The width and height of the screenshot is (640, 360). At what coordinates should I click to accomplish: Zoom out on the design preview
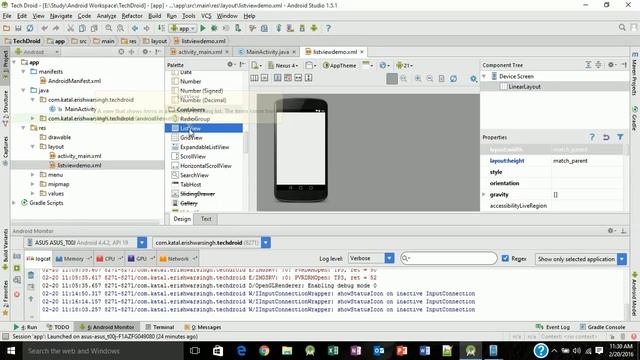click(x=430, y=78)
